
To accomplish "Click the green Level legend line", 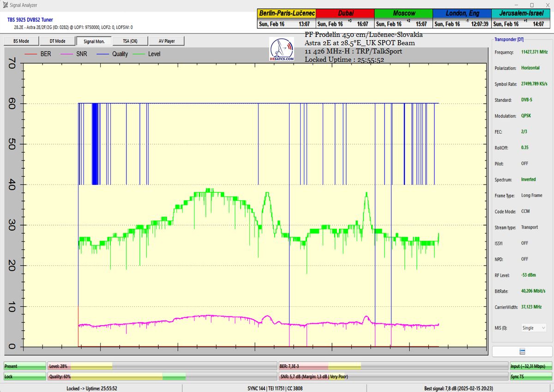I will coord(138,54).
